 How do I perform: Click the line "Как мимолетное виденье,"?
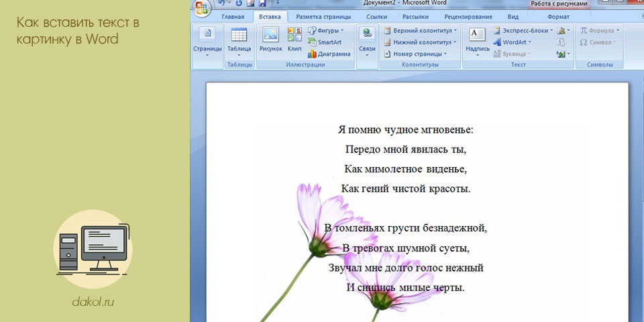[x=405, y=169]
